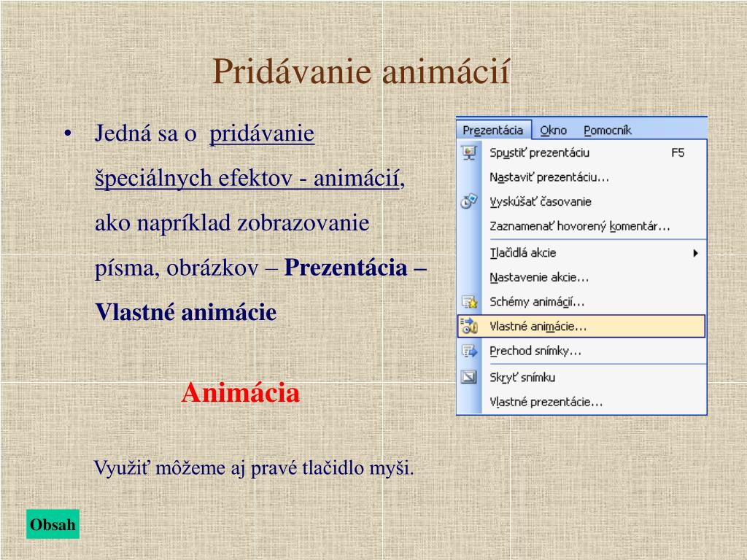Viewport: 747px width, 560px height.
Task: Choose Vyskúšať časovanie entry
Action: (x=581, y=201)
